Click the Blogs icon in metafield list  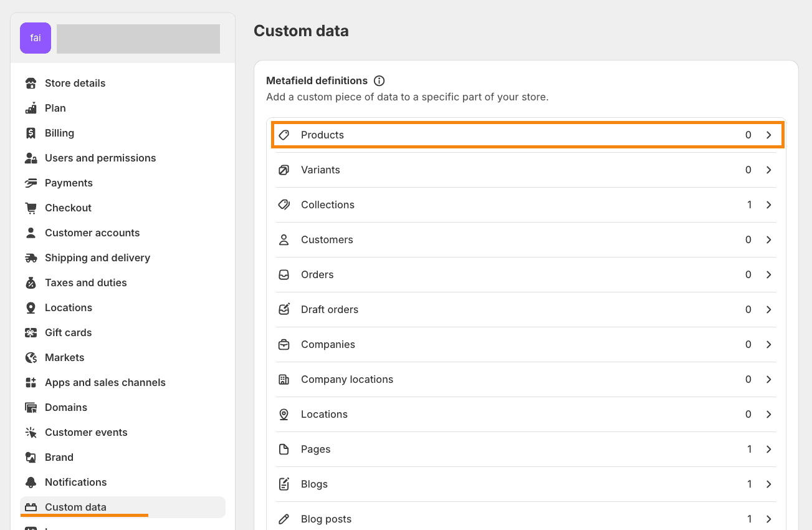point(284,484)
